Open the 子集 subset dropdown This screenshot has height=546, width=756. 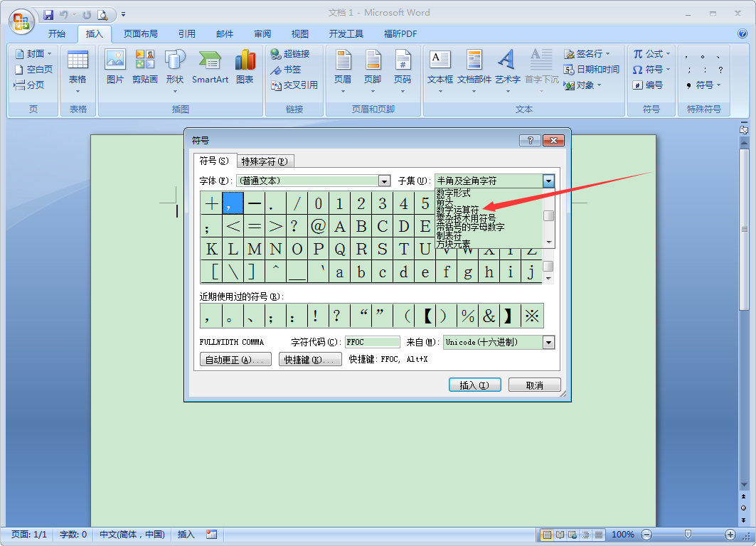[x=548, y=181]
